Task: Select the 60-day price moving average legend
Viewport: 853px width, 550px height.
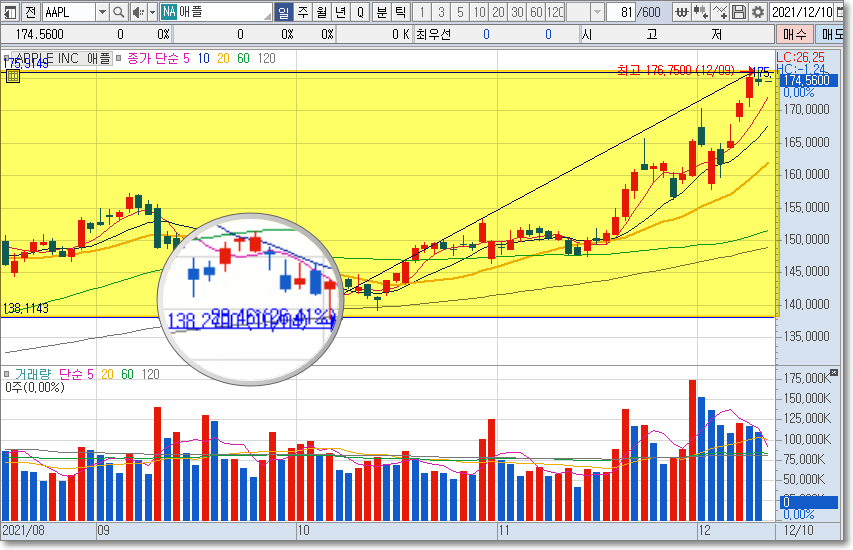Action: tap(243, 58)
